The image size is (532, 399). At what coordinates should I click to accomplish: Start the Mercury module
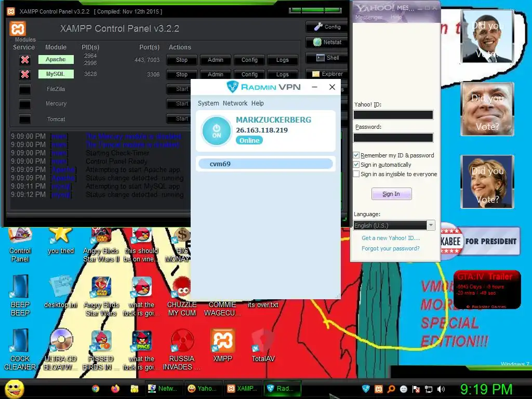click(179, 103)
